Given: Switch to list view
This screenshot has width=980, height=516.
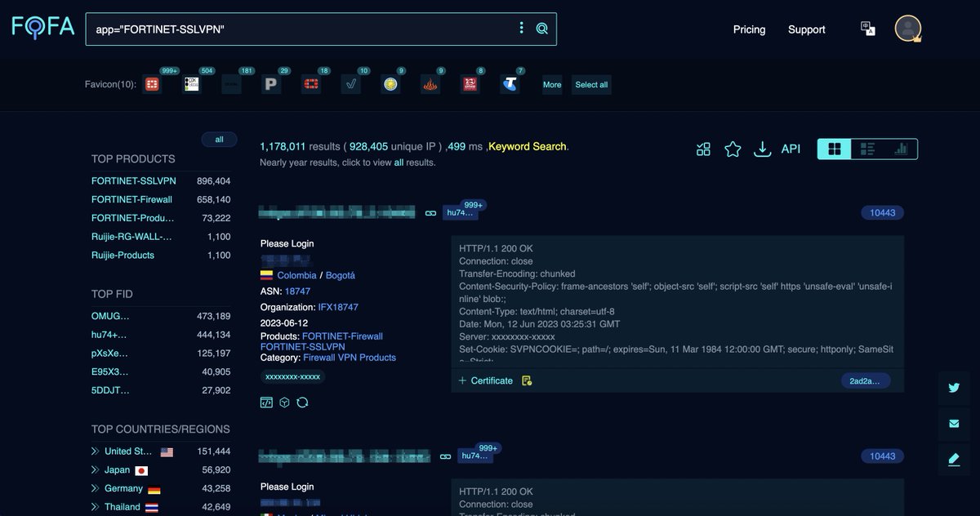Looking at the screenshot, I should [867, 149].
